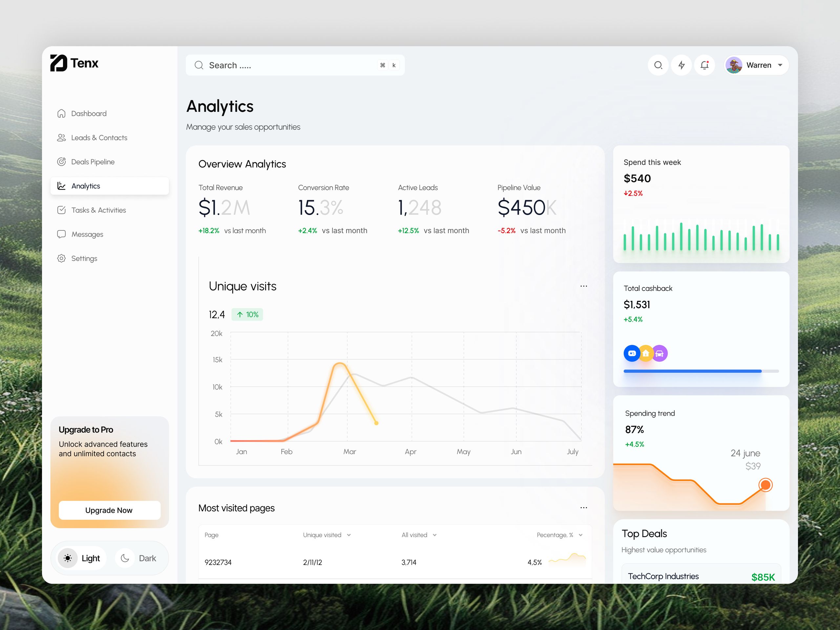Open Tasks & Activities from the sidebar

click(61, 210)
